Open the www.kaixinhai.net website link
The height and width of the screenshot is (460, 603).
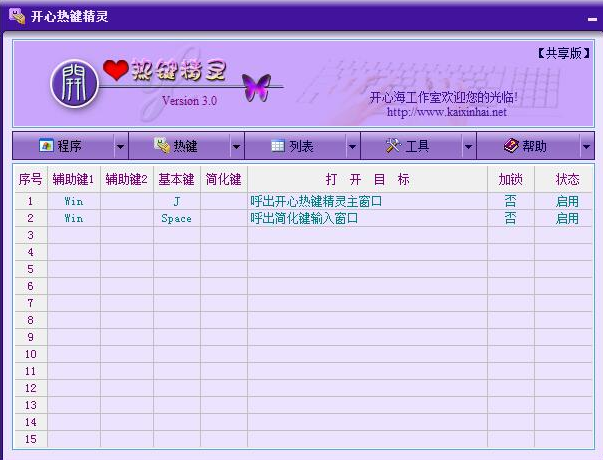(x=446, y=112)
